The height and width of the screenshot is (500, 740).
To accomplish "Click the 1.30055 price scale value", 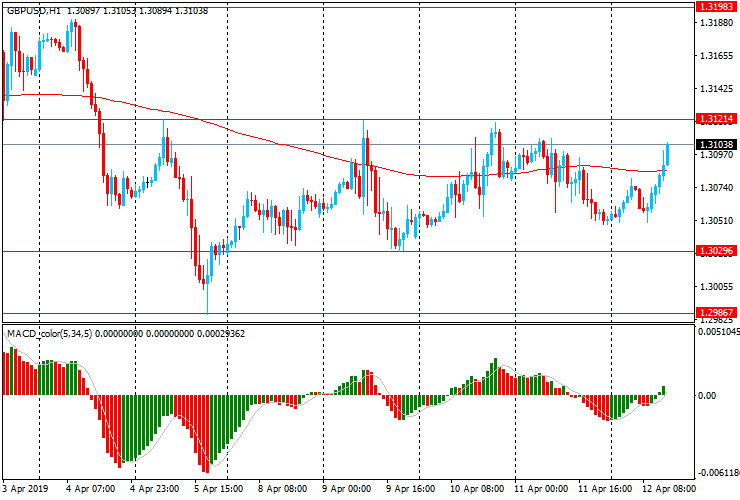I will coord(715,286).
